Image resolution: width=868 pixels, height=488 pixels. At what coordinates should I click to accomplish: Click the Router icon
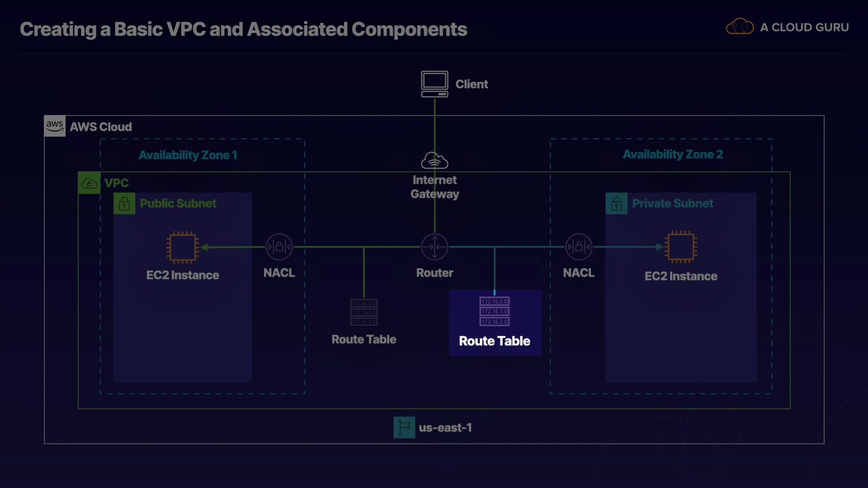pos(434,247)
